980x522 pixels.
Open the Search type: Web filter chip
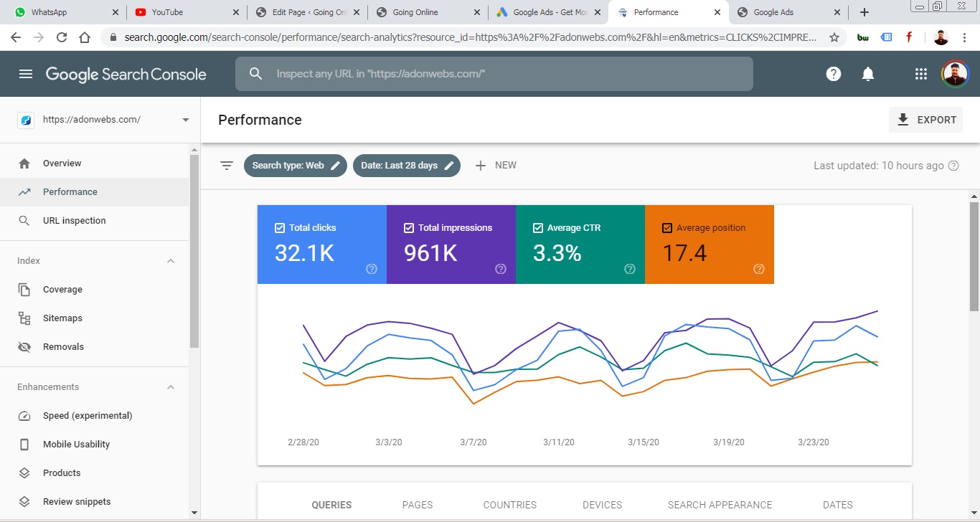[296, 166]
